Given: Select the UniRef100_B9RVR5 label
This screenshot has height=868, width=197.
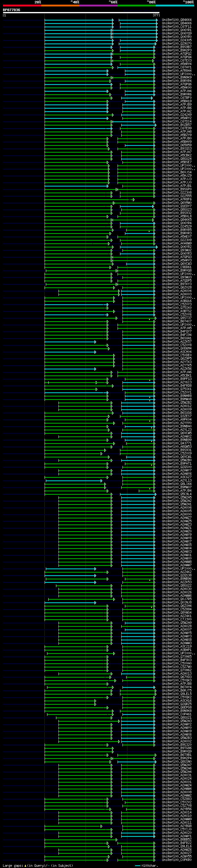Looking at the screenshot, I should (177, 230).
